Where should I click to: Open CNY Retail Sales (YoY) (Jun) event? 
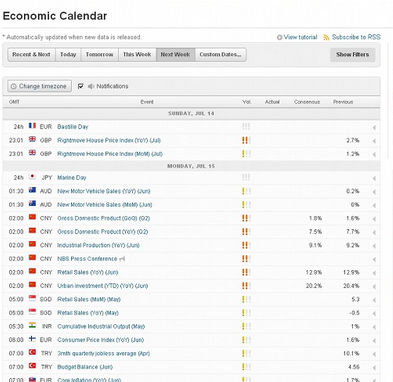88,272
